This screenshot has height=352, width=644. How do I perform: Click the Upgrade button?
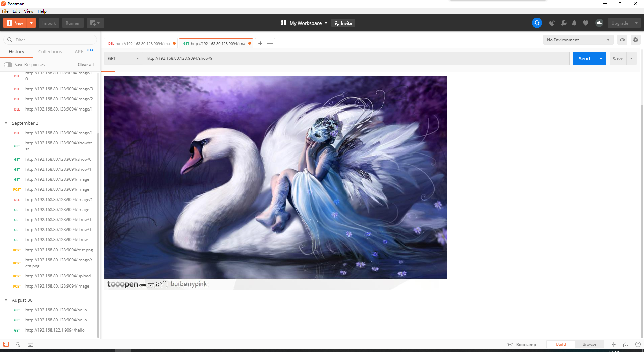(620, 23)
